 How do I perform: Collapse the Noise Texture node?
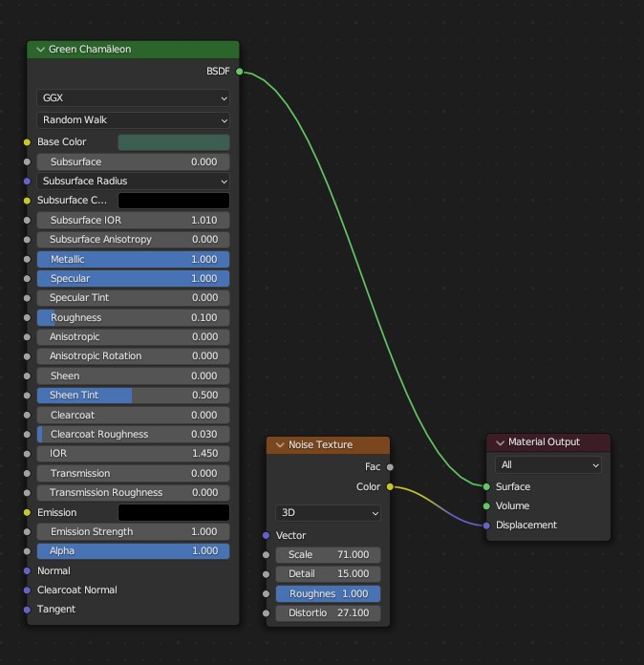click(x=280, y=445)
